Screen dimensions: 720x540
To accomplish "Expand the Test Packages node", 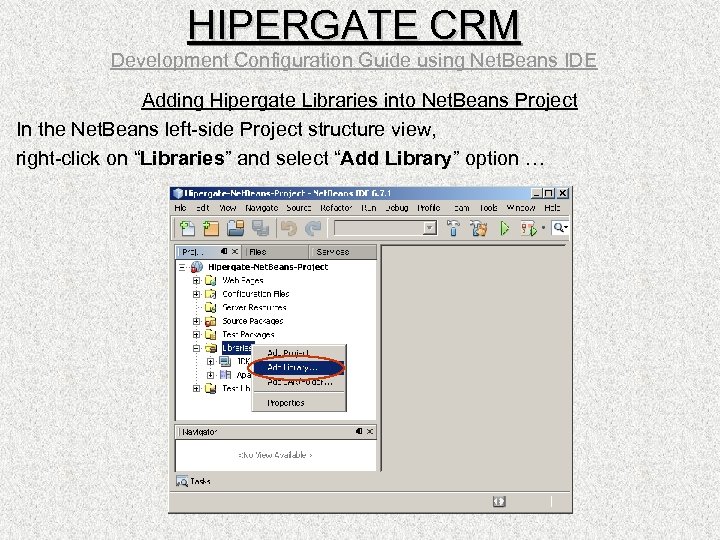I will [x=196, y=334].
